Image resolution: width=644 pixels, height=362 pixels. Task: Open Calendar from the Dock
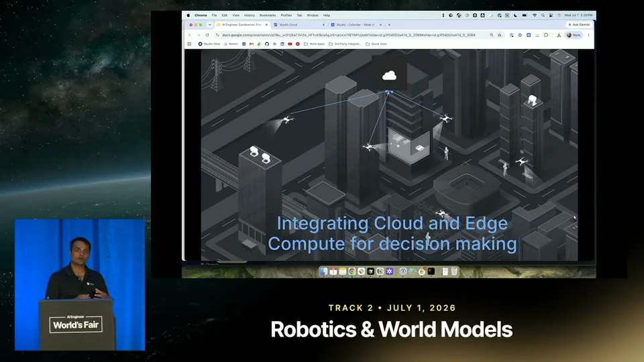(333, 271)
